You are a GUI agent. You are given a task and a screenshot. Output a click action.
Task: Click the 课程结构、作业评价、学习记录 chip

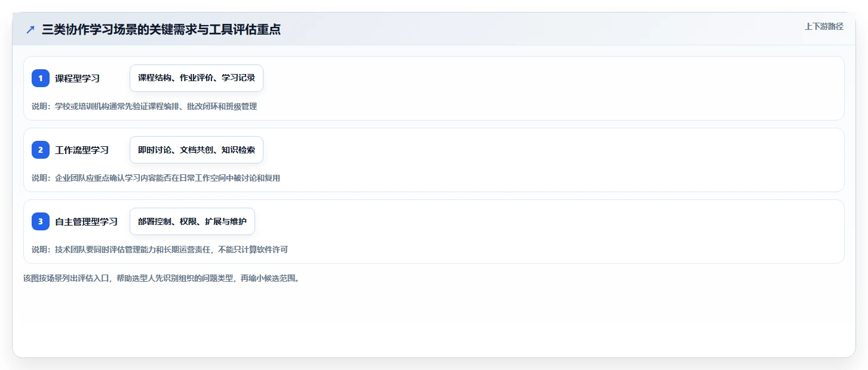pos(197,78)
